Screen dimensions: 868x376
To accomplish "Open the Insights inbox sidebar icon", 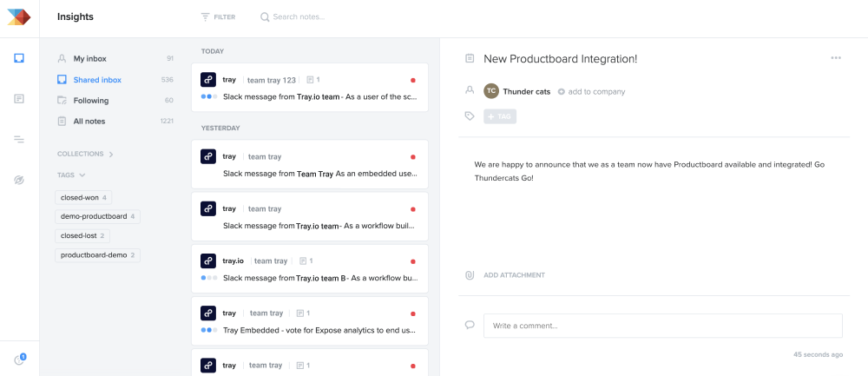I will click(18, 58).
